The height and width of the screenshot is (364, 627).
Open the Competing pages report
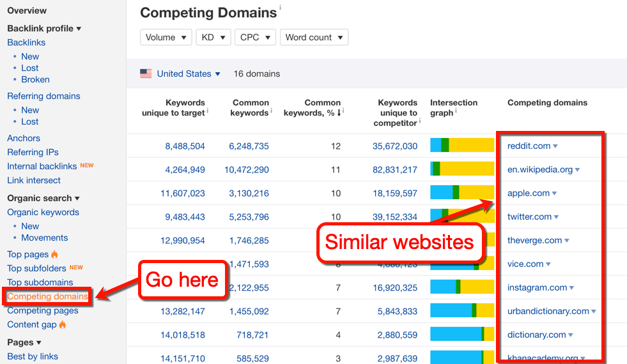tap(43, 310)
